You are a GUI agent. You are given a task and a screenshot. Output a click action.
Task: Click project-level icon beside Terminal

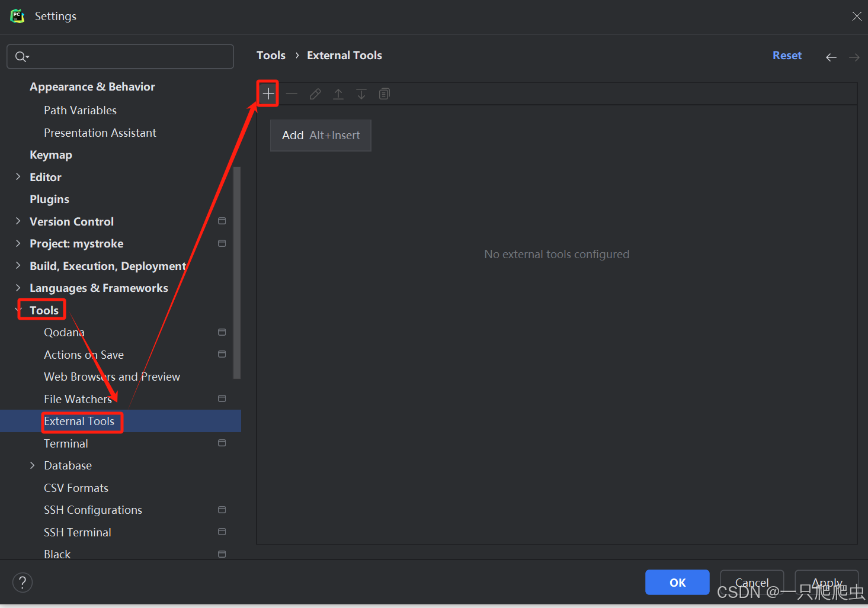pos(222,443)
